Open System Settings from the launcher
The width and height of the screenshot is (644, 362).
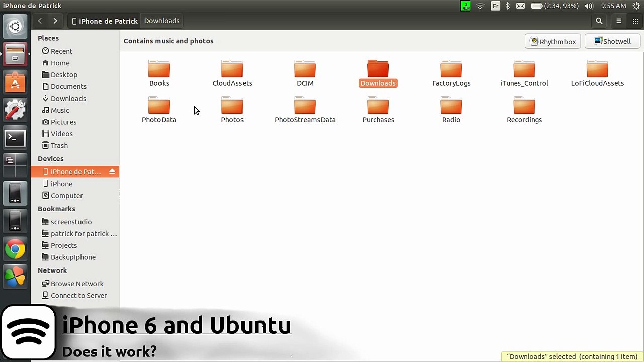point(15,110)
